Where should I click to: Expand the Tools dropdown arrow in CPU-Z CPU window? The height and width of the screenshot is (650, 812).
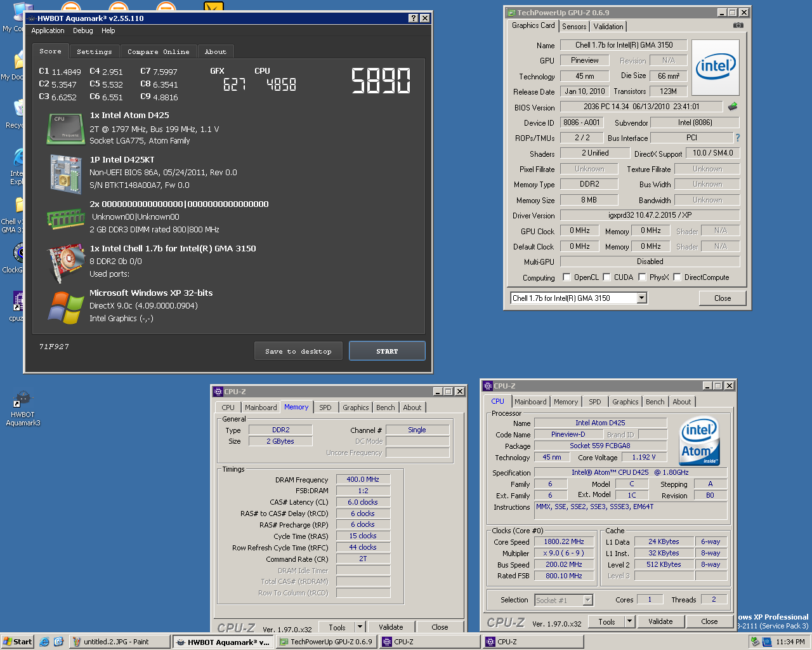pos(629,621)
